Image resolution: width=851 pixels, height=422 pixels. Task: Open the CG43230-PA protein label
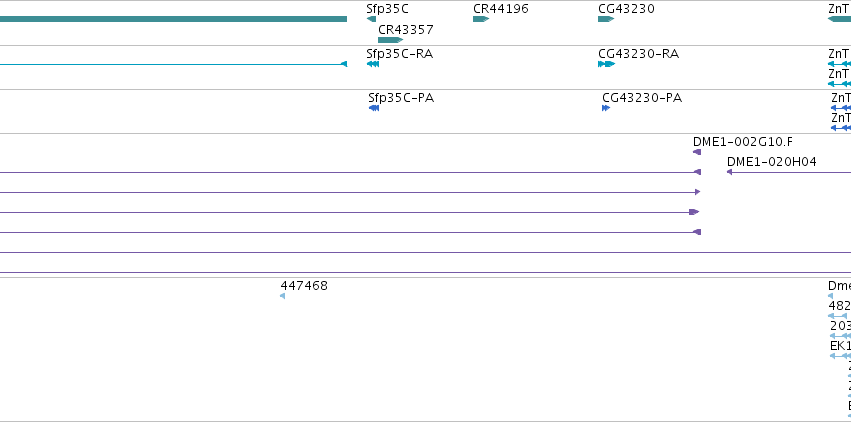tap(642, 98)
